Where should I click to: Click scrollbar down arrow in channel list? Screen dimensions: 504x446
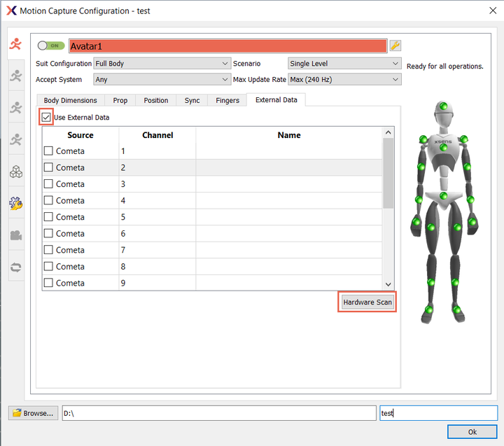click(x=388, y=284)
